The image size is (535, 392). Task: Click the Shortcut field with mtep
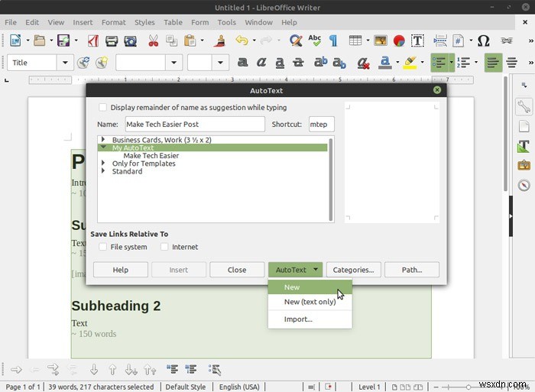pos(322,125)
